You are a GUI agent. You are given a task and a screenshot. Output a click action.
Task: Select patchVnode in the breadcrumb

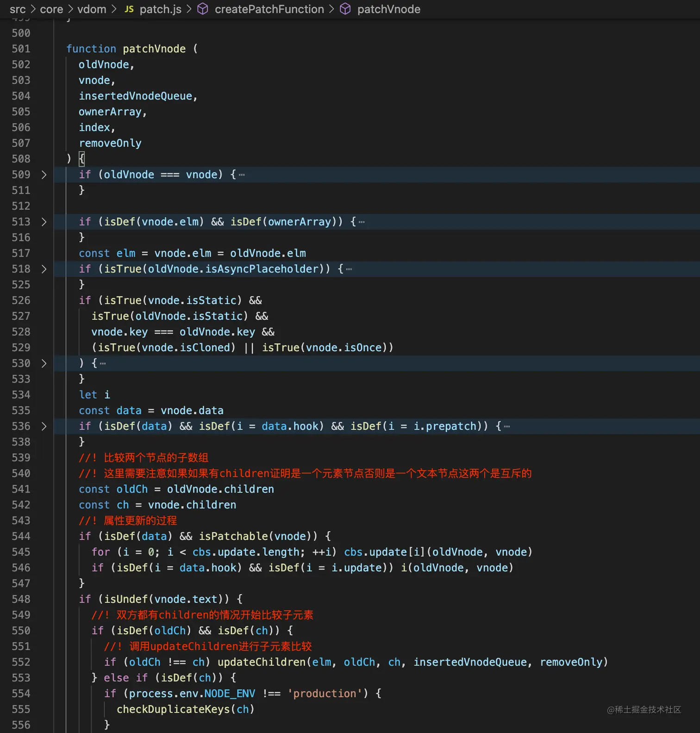pos(389,9)
